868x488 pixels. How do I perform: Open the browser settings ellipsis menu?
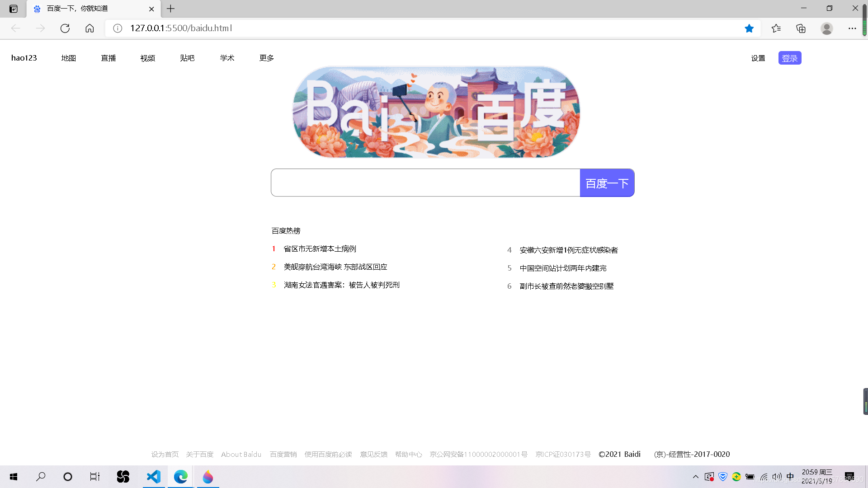852,28
